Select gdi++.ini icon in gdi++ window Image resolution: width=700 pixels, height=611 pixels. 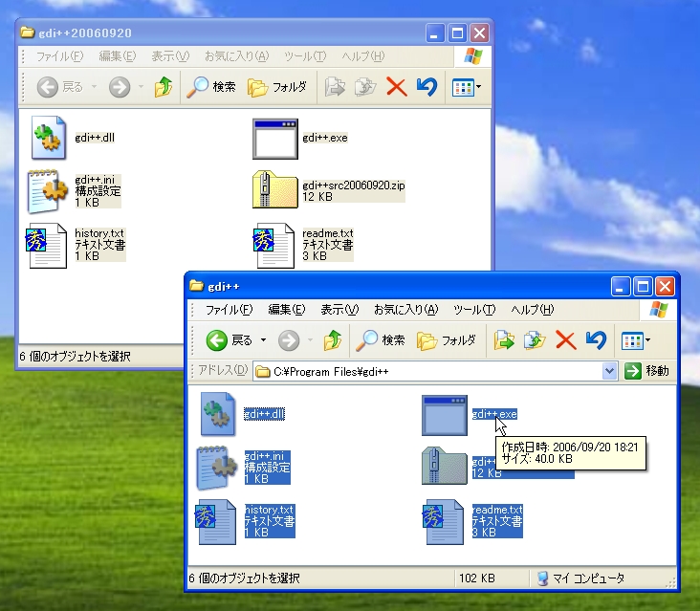click(x=216, y=468)
